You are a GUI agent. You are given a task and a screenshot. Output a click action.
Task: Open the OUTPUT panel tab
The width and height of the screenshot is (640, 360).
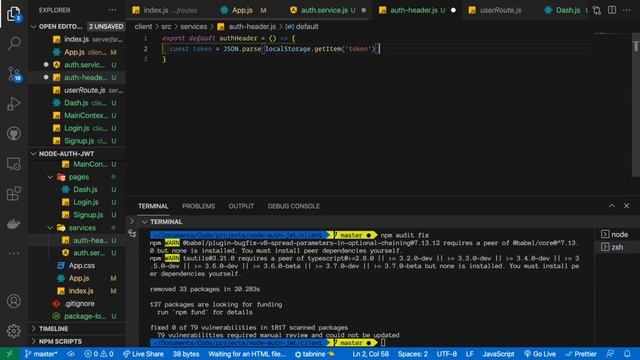click(x=241, y=206)
